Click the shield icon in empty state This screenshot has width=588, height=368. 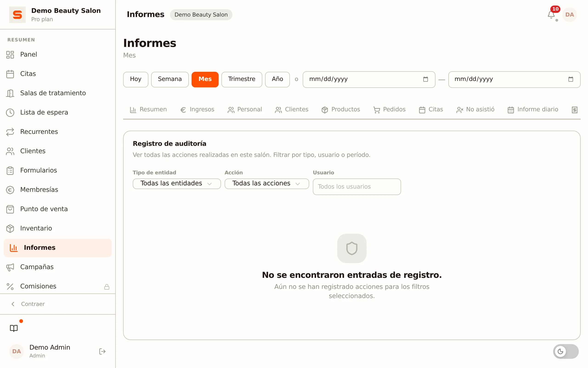point(352,248)
